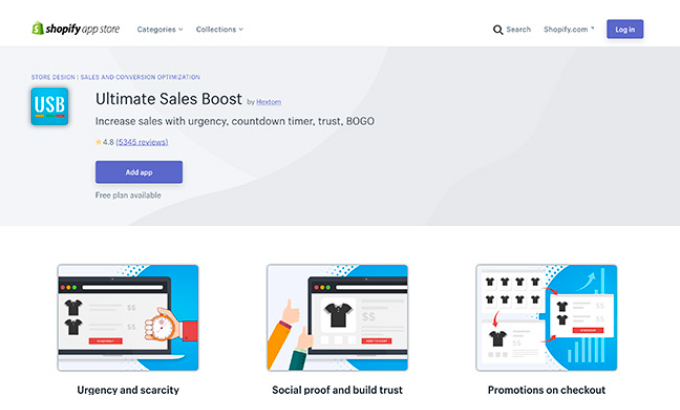The width and height of the screenshot is (680, 410).
Task: Open the 5345 reviews link
Action: [142, 142]
